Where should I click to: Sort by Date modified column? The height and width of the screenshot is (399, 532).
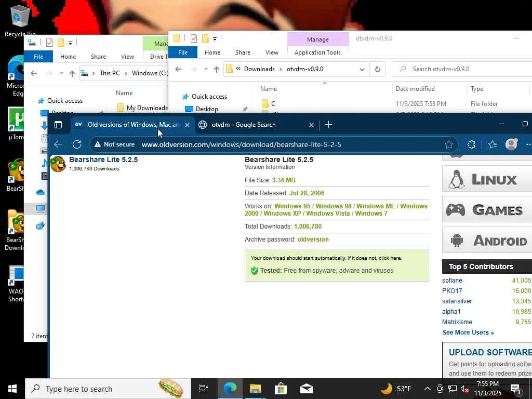(x=415, y=88)
